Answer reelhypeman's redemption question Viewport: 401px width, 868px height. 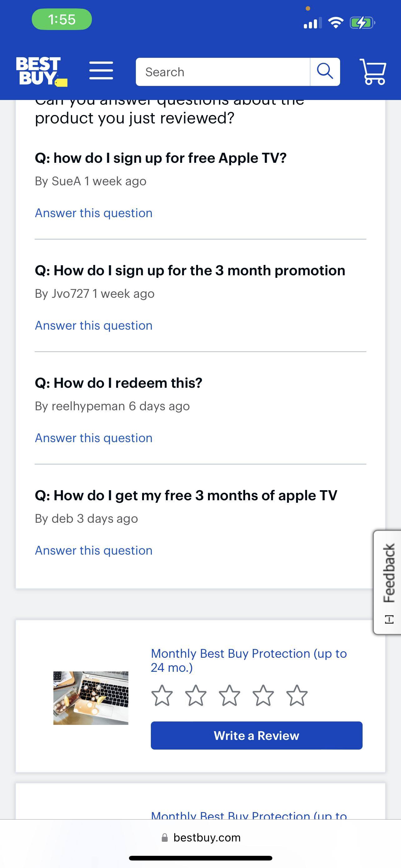pyautogui.click(x=93, y=438)
